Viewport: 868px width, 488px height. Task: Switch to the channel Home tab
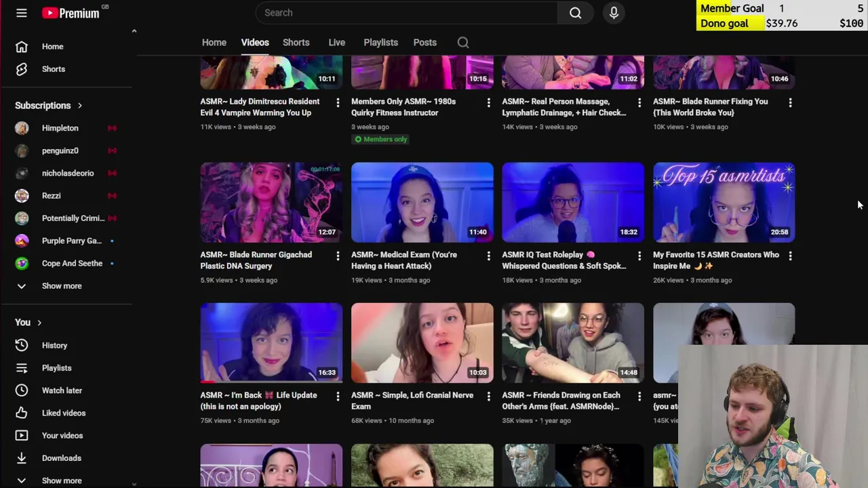click(x=214, y=43)
